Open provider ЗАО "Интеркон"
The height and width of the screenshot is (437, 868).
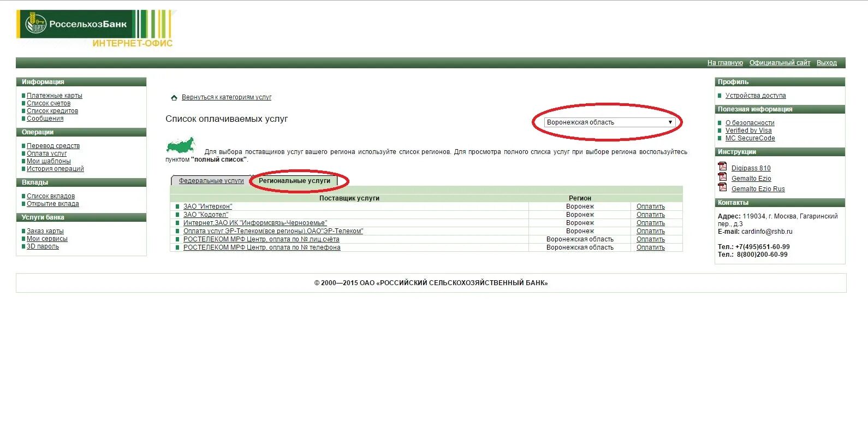pos(207,206)
